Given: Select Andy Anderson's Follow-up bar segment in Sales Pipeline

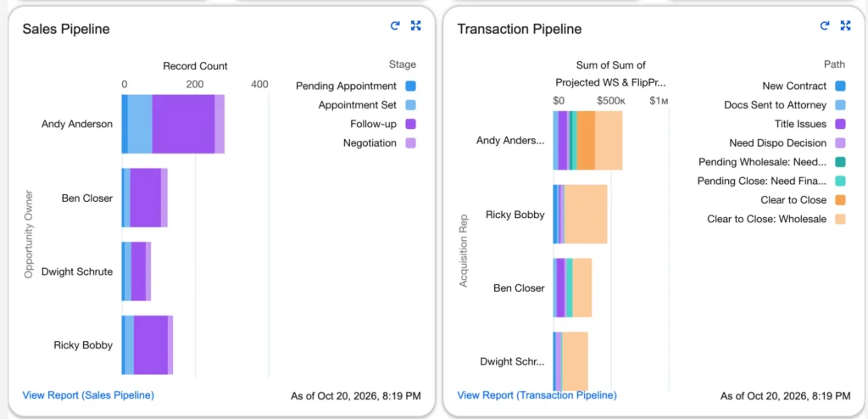Looking at the screenshot, I should coord(183,124).
